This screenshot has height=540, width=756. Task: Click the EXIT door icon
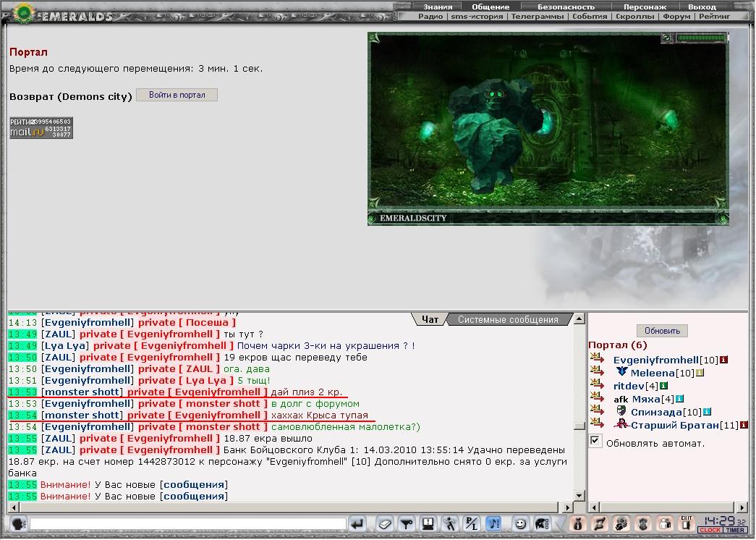687,523
